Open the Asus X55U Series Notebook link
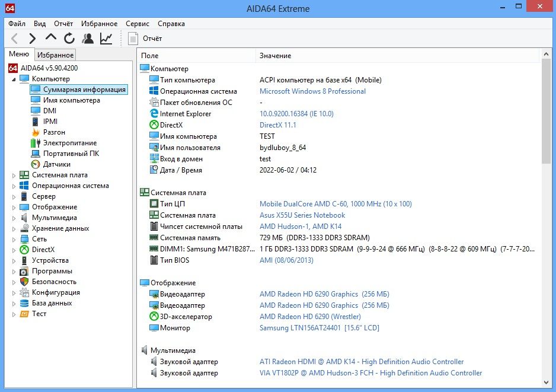556x392 pixels. pyautogui.click(x=302, y=215)
